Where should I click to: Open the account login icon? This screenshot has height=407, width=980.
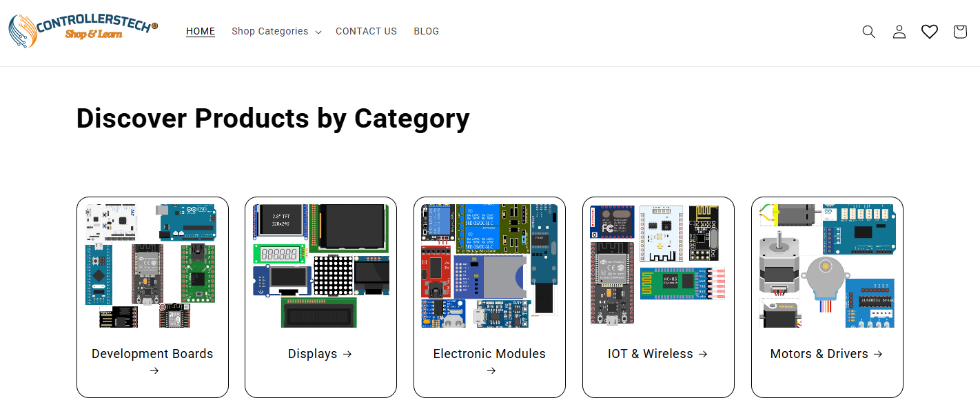point(899,32)
